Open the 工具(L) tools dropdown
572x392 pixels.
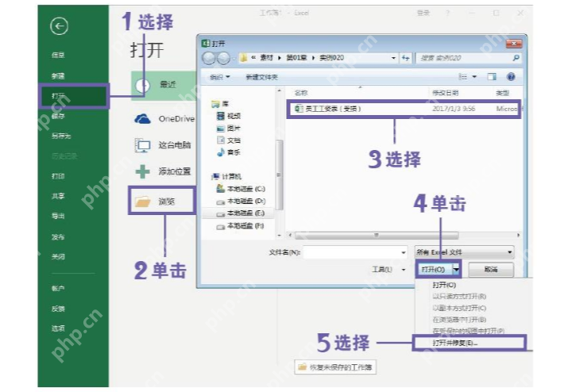click(388, 270)
